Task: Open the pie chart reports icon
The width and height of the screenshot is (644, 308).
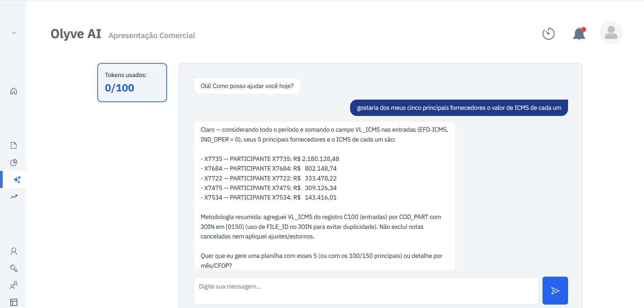Action: (14, 163)
